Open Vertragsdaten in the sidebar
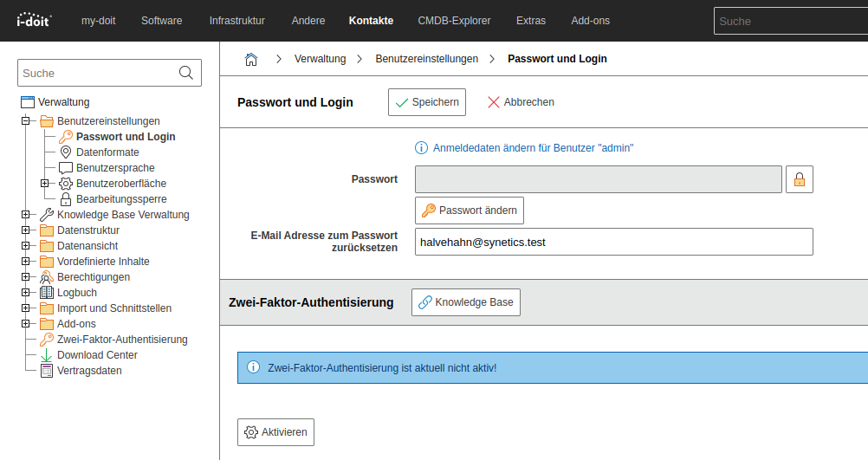Viewport: 868px width, 460px height. (x=89, y=371)
